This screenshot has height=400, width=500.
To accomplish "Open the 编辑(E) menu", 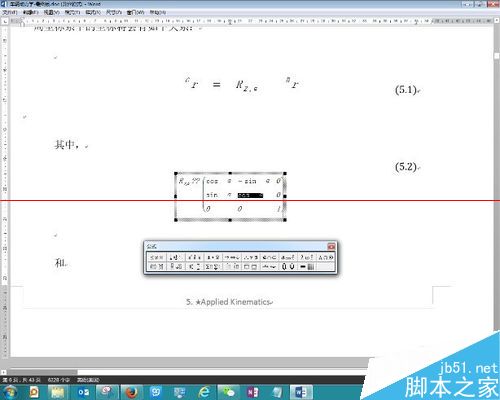I will (x=30, y=12).
